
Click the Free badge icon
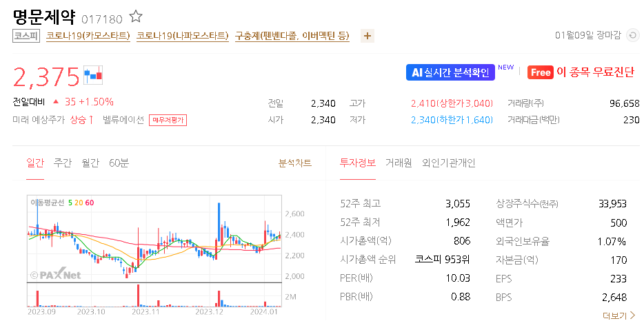pos(540,72)
